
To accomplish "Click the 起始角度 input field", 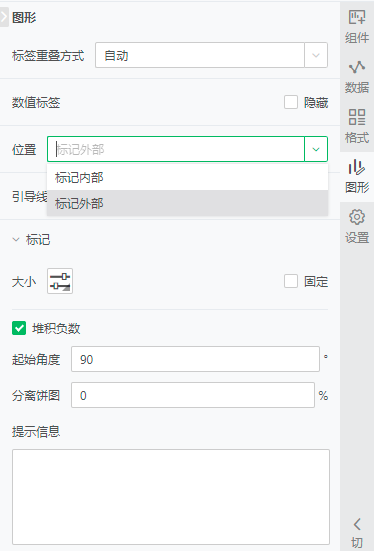I will 195,359.
